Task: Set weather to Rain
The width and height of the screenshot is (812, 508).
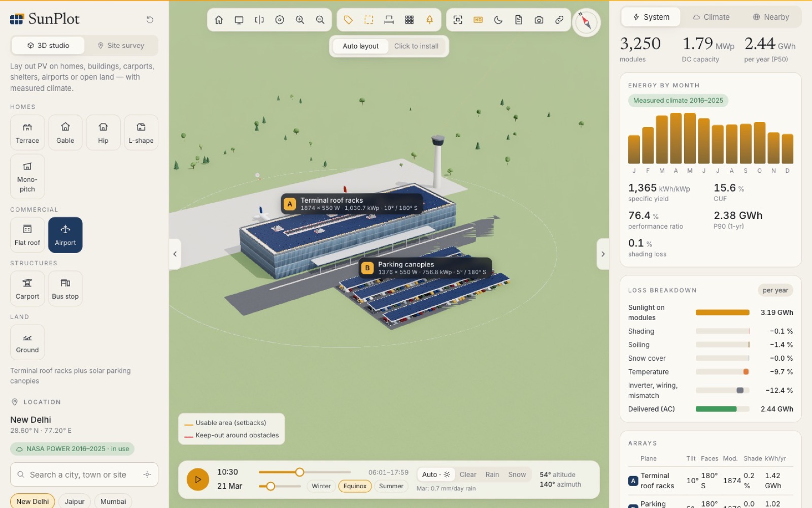Action: coord(492,474)
